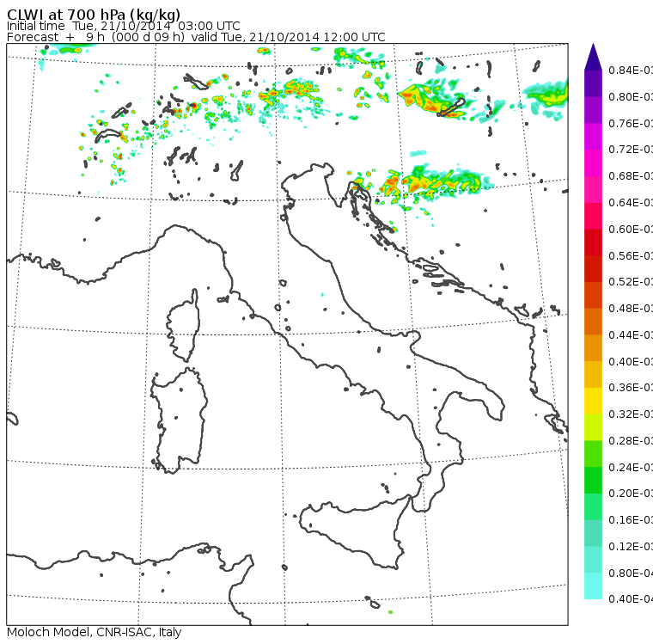Viewport: 653px width, 644px height.
Task: Click the colorbar swatch between 0.40E-03 and 0.44E-03
Action: tap(593, 347)
